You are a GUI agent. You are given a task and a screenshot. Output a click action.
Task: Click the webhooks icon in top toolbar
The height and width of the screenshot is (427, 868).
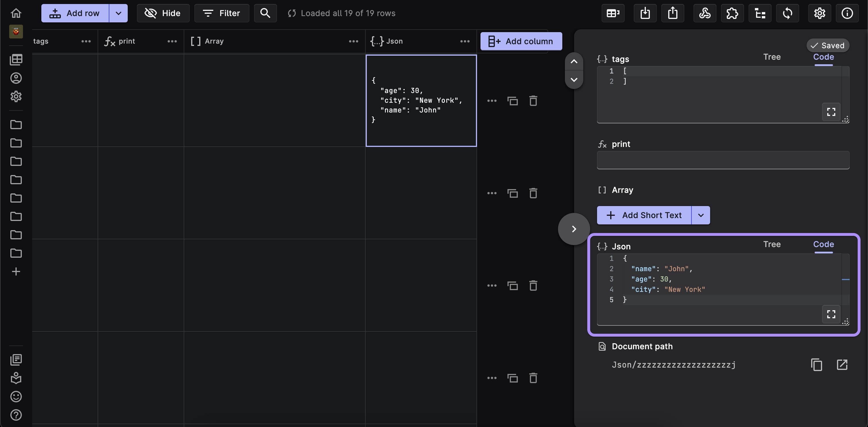pos(705,13)
